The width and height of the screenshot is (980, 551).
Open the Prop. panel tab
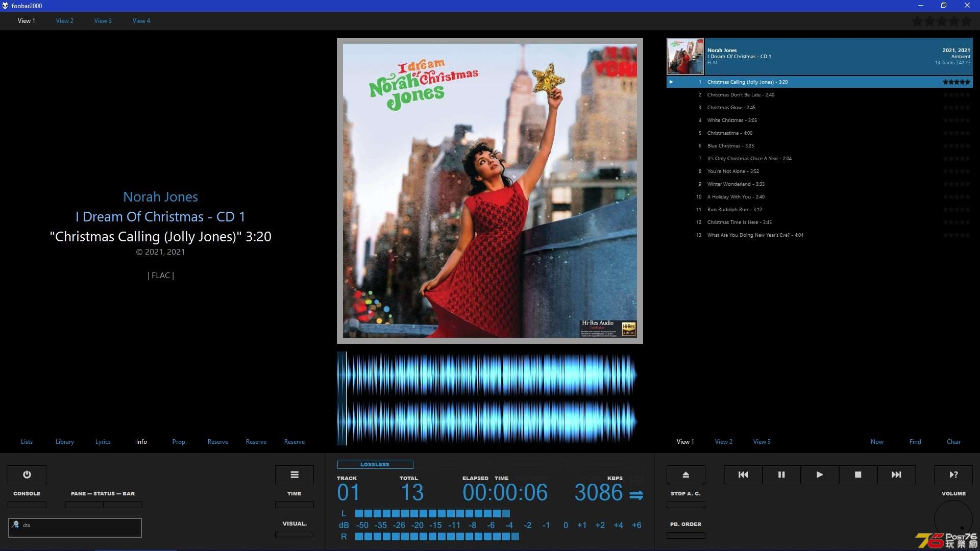click(180, 442)
